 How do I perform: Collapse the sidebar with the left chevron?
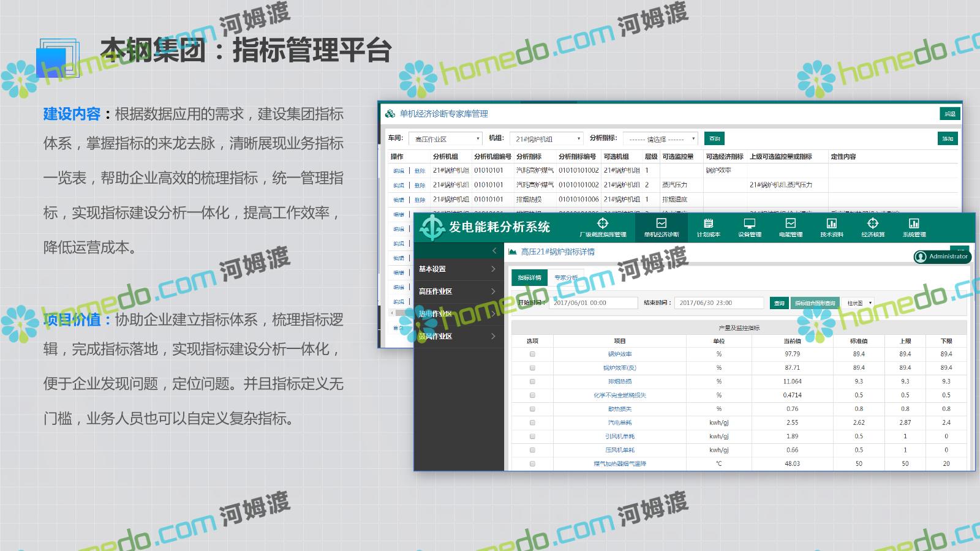point(494,250)
